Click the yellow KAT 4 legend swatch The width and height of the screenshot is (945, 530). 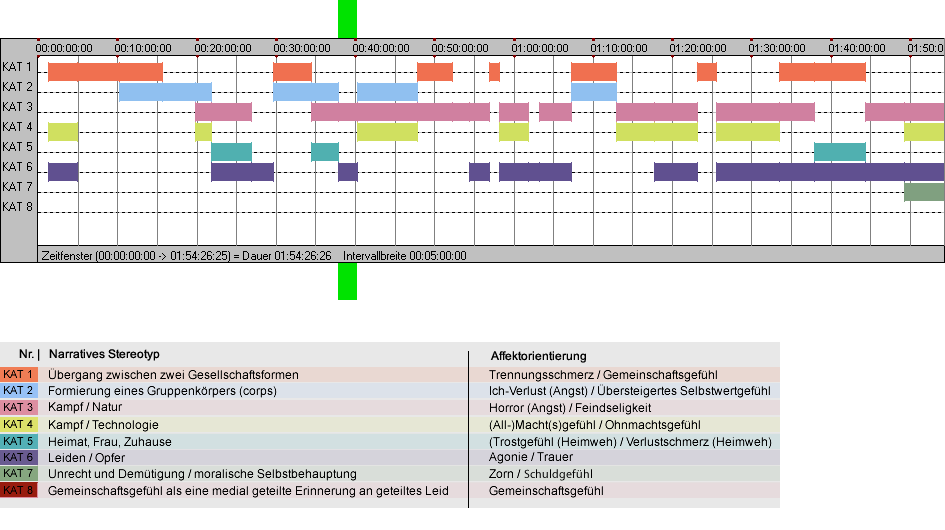tap(19, 424)
